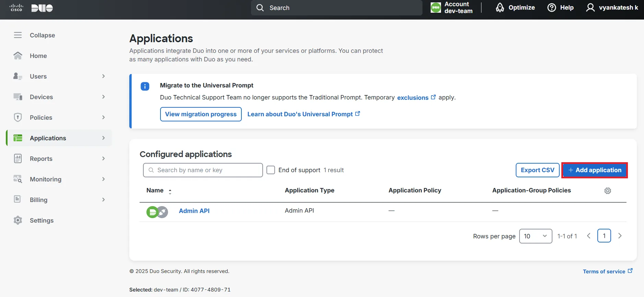
Task: Go to the previous page arrow
Action: (588, 236)
